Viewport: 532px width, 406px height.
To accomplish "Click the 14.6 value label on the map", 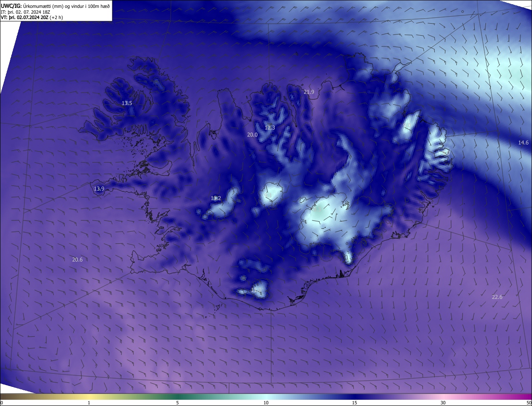I will coord(523,142).
